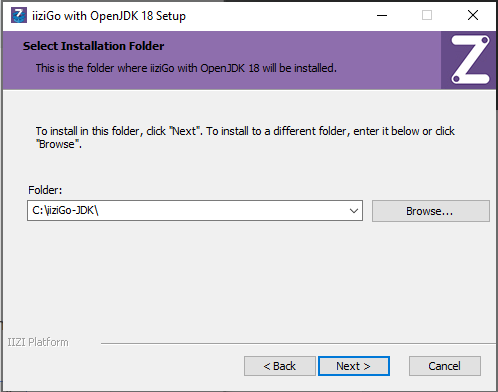Close the iiziGo Setup window
The height and width of the screenshot is (392, 498).
tap(473, 15)
